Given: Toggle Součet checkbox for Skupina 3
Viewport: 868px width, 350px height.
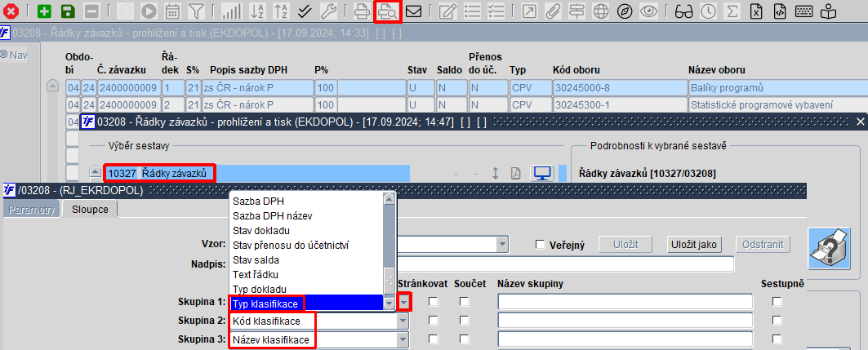Looking at the screenshot, I should pos(464,339).
